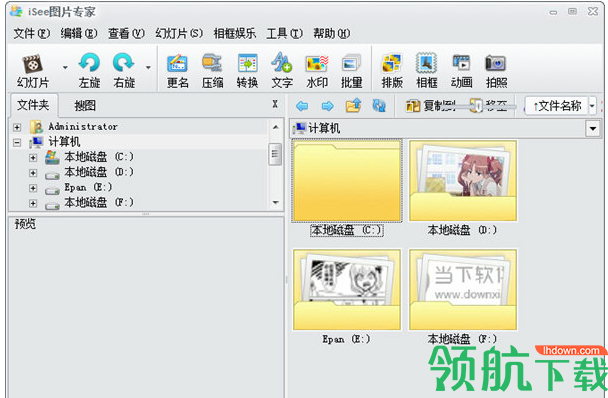The image size is (608, 398).
Task: Open the 编辑(E) menu
Action: click(79, 34)
